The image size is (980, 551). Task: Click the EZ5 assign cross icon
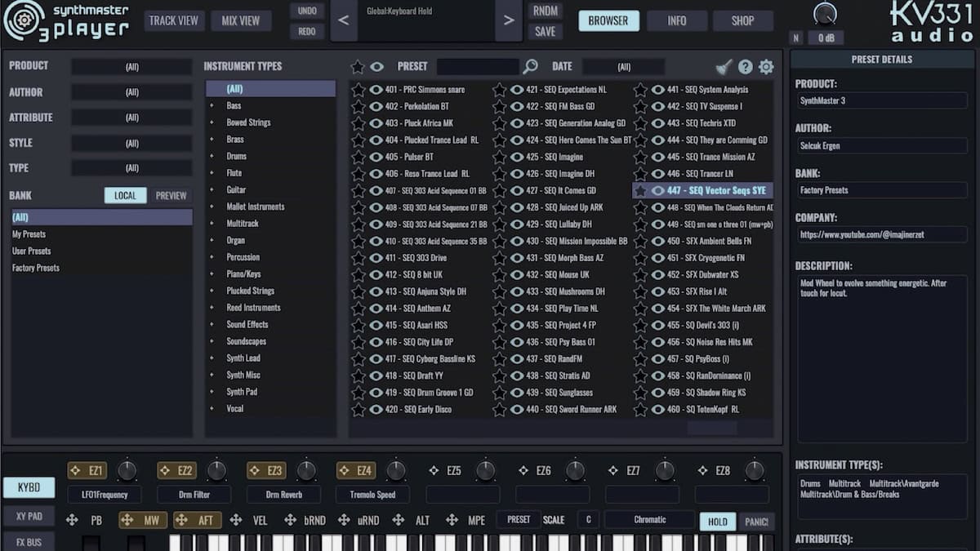434,471
